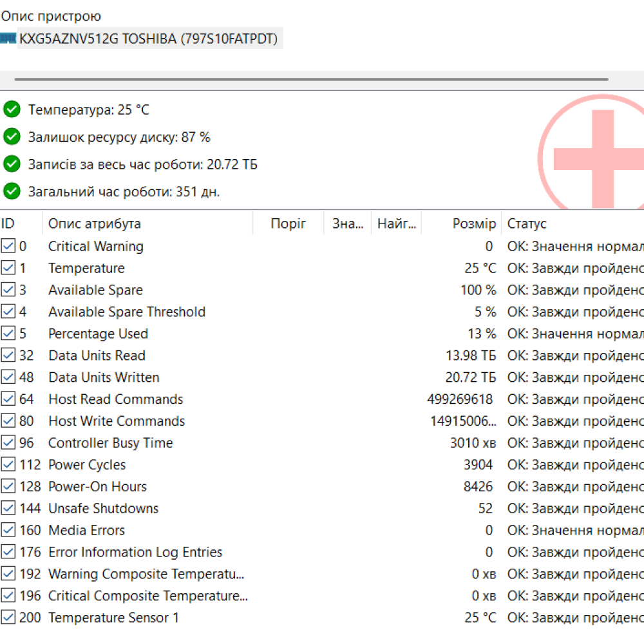Click the horizontal scrollbar under device list
Viewport: 644px width, 644px height.
point(311,80)
